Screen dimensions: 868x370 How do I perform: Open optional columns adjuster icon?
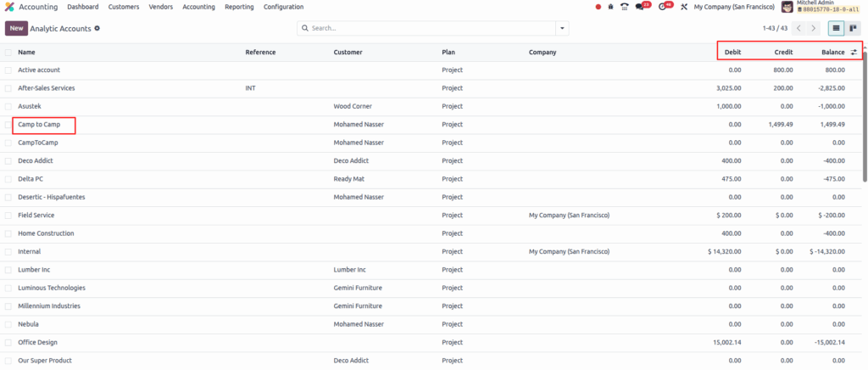coord(854,52)
